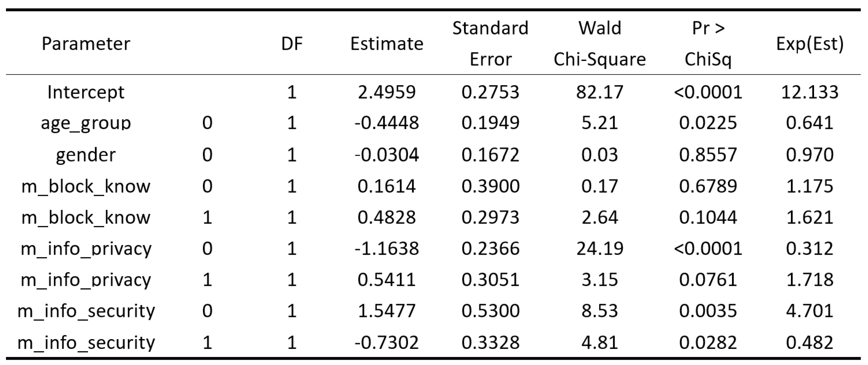Select the Intercept row label

86,92
